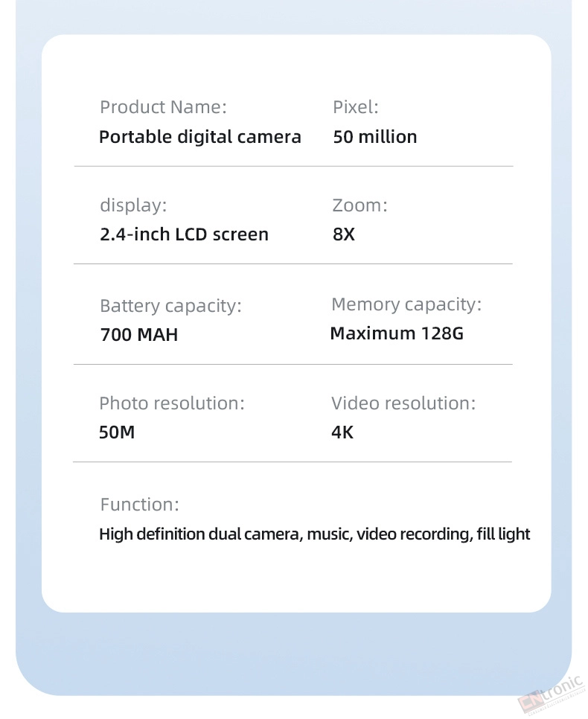Screen dimensions: 588x719
Task: Click the '4K' video resolution value
Action: pos(342,432)
